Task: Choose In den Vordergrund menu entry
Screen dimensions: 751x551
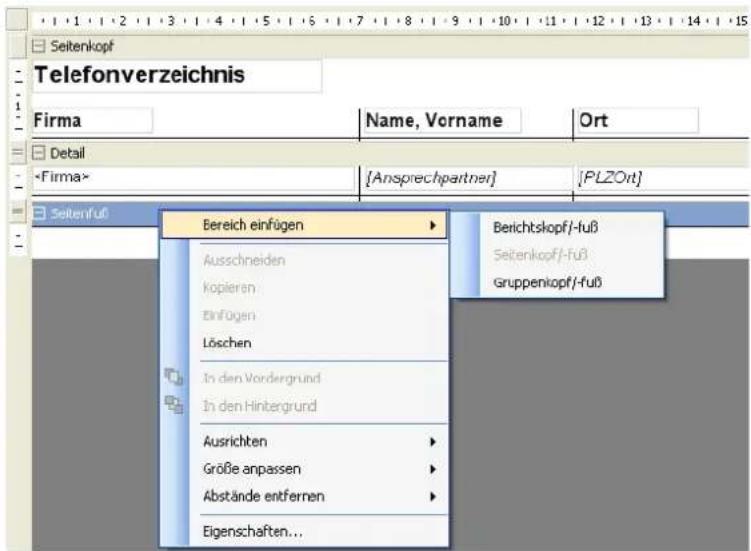Action: click(x=262, y=378)
